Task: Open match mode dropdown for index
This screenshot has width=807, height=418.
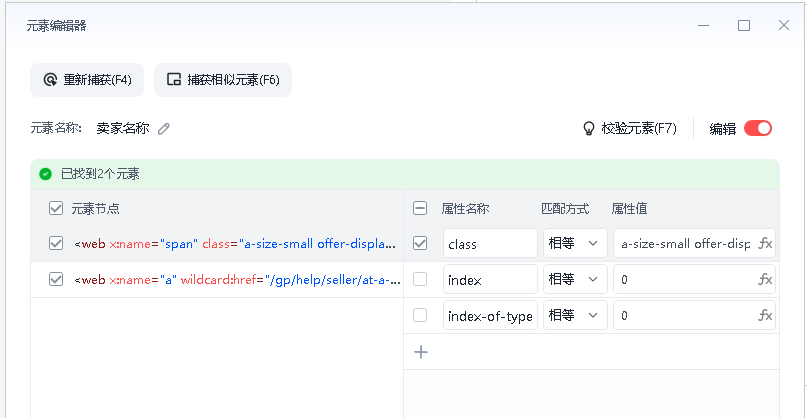Action: pyautogui.click(x=575, y=280)
